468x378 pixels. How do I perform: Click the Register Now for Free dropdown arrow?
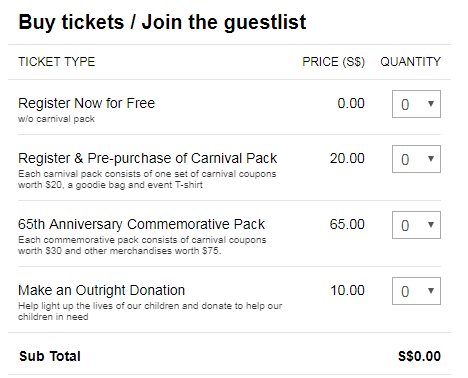431,104
